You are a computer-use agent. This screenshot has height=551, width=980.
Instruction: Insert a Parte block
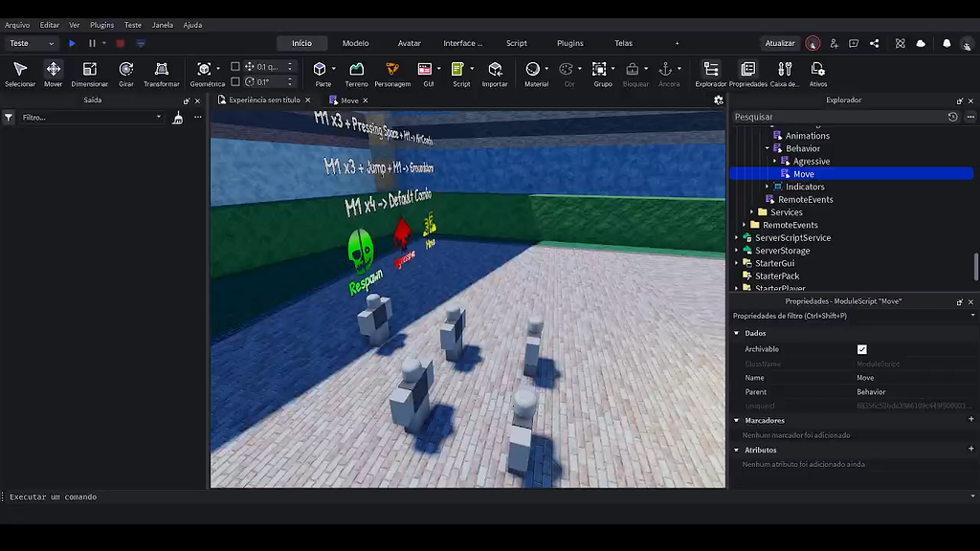click(323, 73)
